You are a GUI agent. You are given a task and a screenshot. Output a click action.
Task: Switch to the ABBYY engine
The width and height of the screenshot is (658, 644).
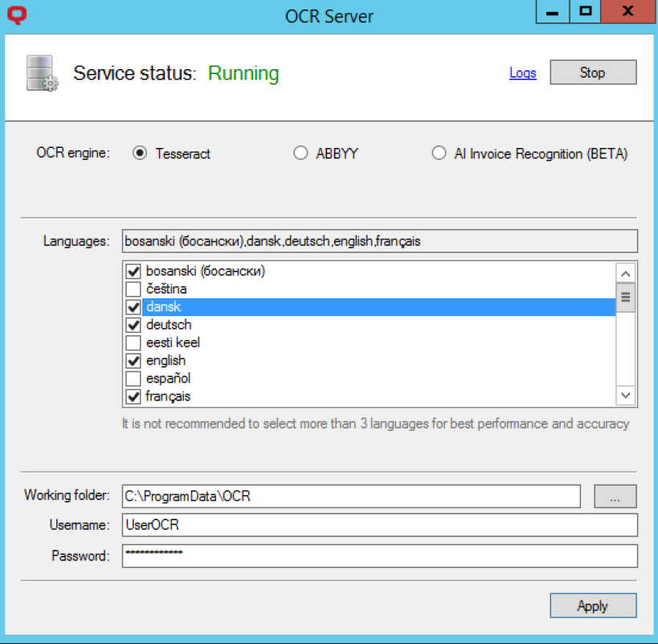[300, 153]
